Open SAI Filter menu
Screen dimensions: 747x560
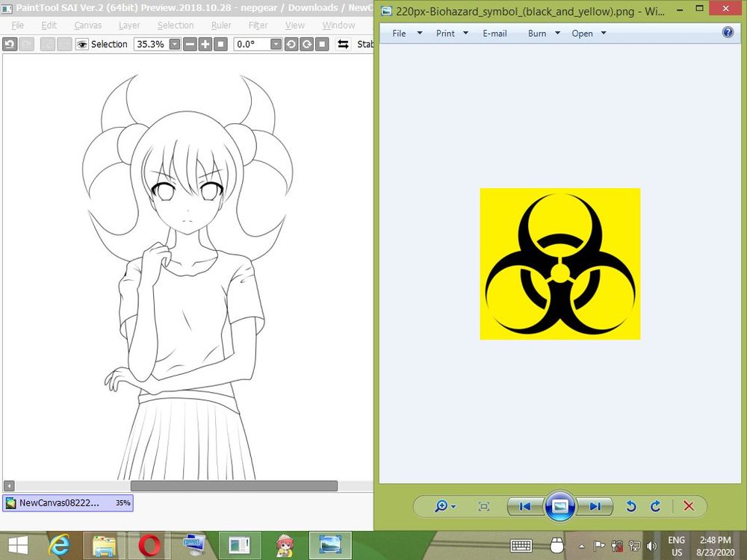pyautogui.click(x=258, y=25)
